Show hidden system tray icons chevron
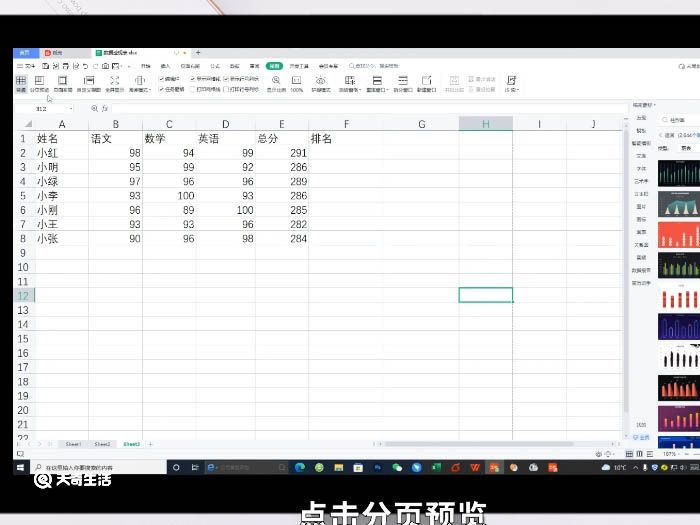The height and width of the screenshot is (525, 700). (x=635, y=468)
